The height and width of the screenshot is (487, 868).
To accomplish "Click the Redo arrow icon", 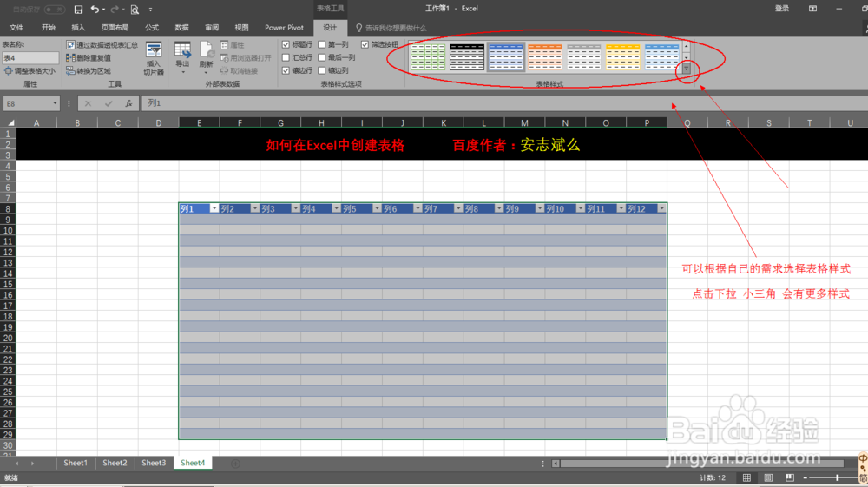I will coord(114,9).
